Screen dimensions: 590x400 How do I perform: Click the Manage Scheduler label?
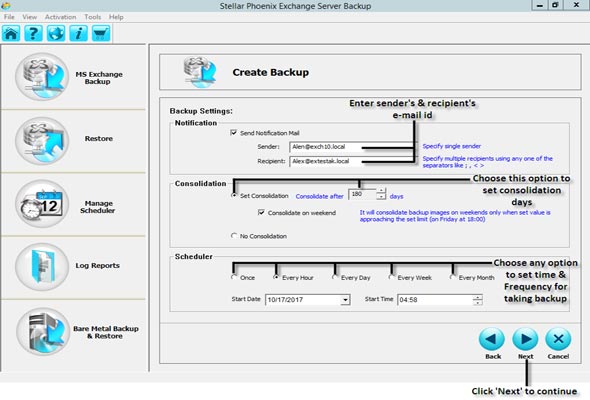97,207
